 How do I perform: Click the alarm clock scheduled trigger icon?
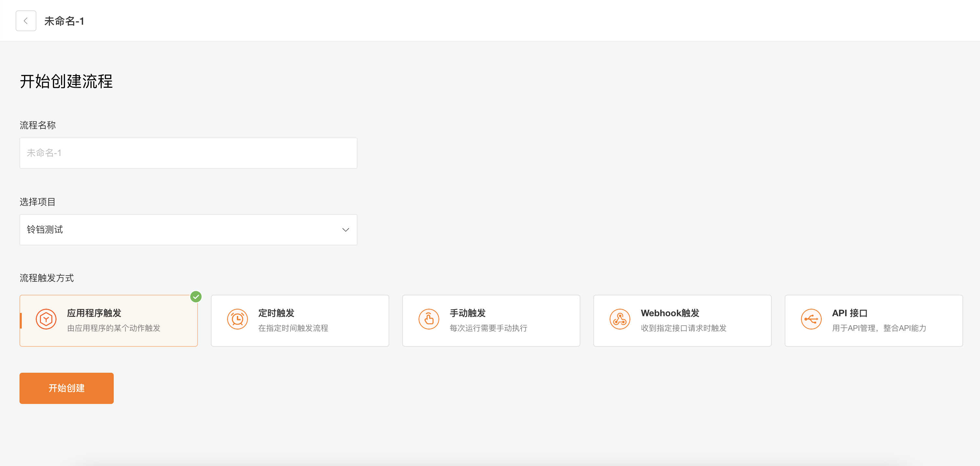pyautogui.click(x=238, y=319)
